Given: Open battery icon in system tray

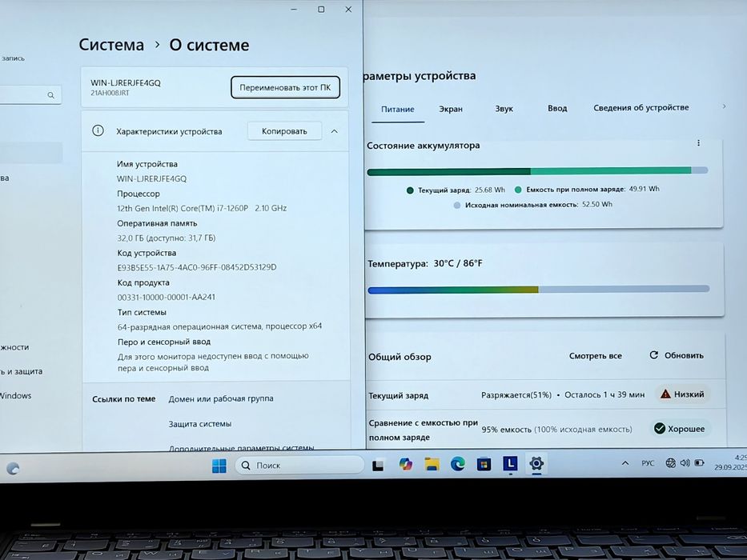Looking at the screenshot, I should pos(699,462).
